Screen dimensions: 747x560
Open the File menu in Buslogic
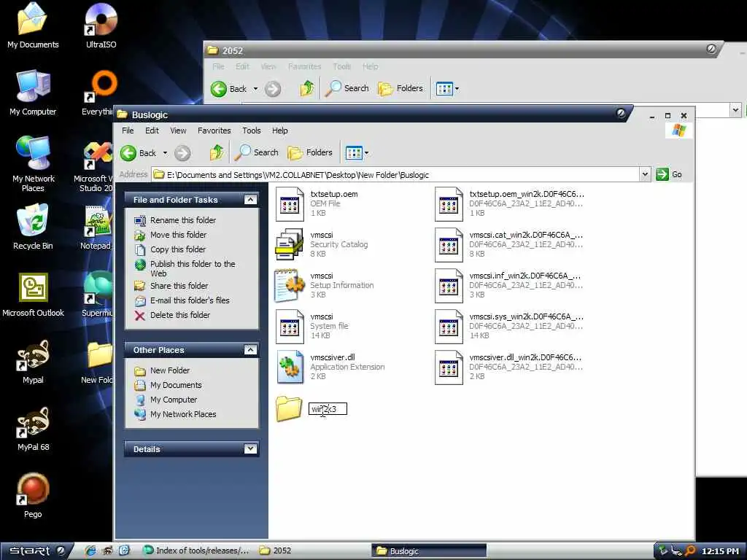click(128, 131)
